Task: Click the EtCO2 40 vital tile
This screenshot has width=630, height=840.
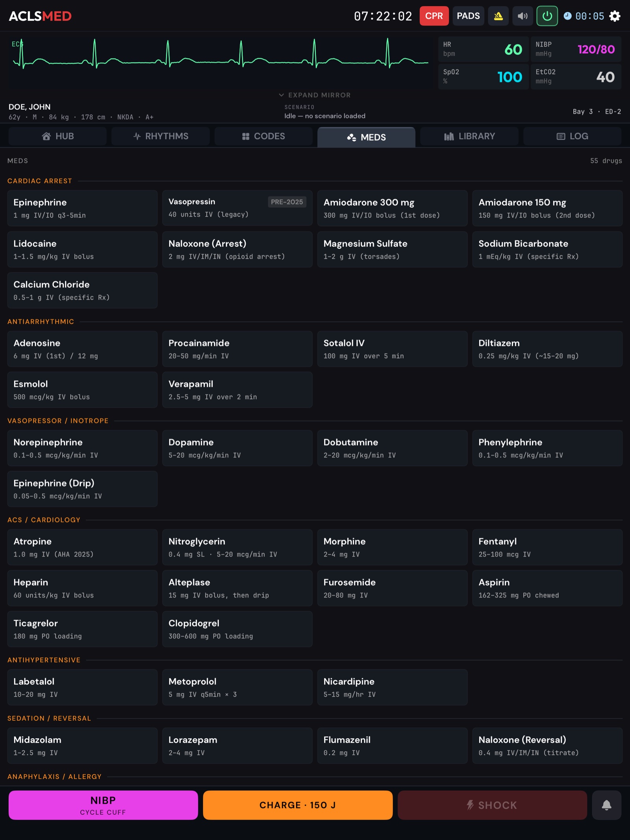Action: pos(576,77)
